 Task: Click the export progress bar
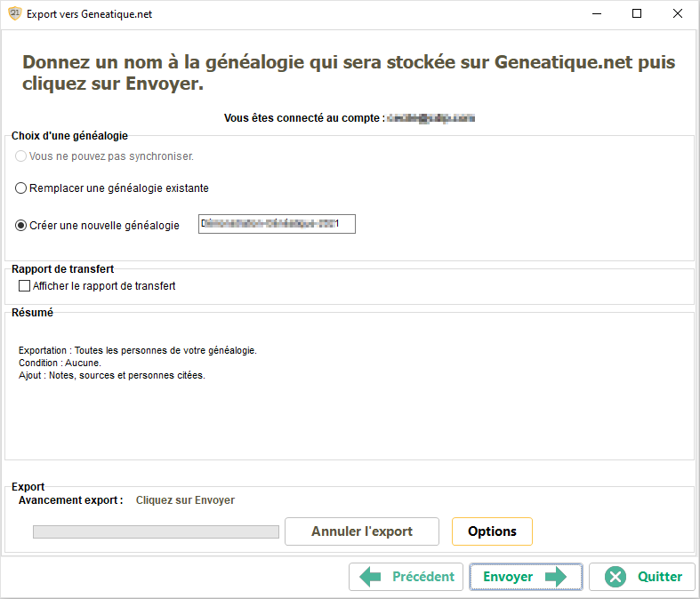[x=156, y=531]
